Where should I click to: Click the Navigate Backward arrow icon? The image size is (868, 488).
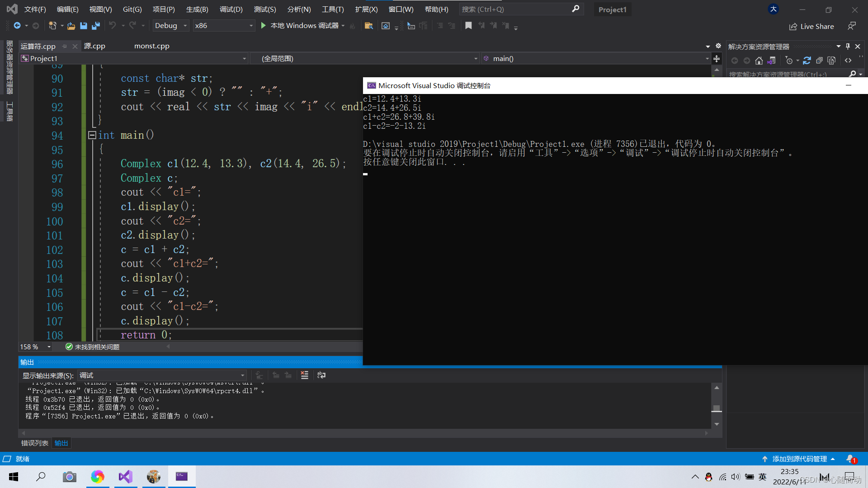click(x=17, y=26)
